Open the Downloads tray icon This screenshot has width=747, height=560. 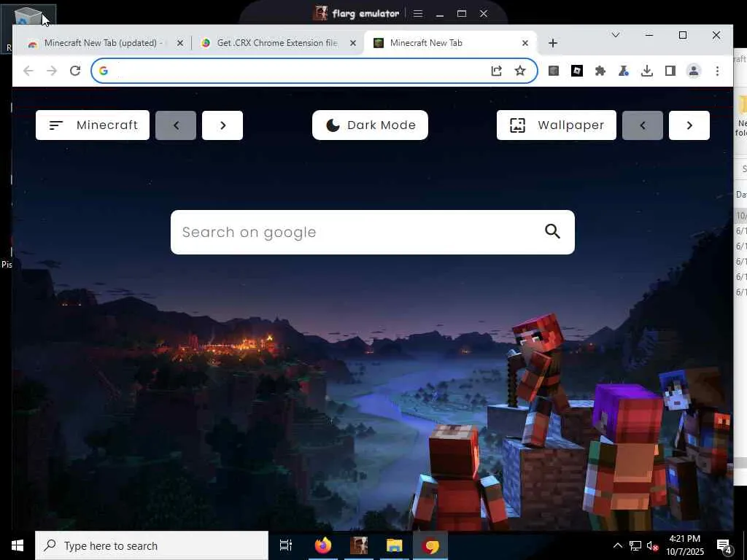[646, 71]
